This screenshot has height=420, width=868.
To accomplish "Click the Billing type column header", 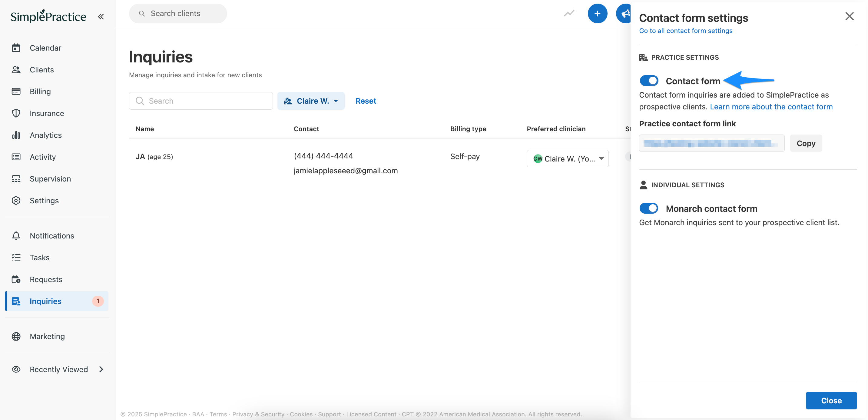I will coord(468,129).
